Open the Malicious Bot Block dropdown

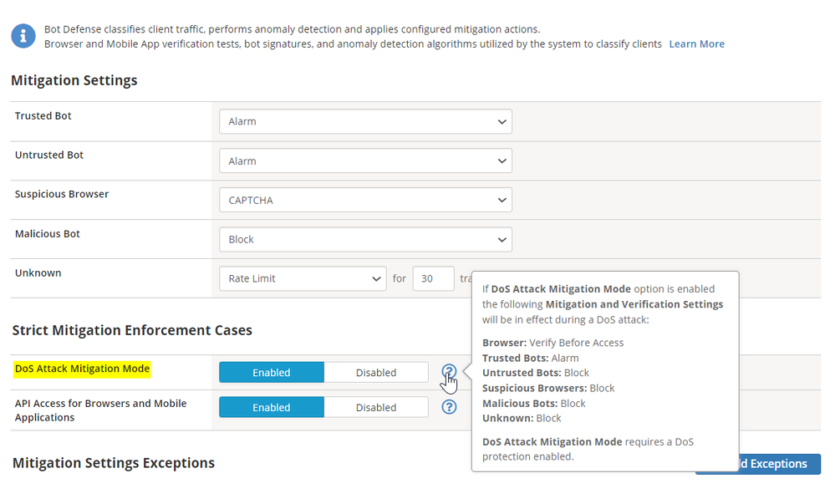point(365,239)
